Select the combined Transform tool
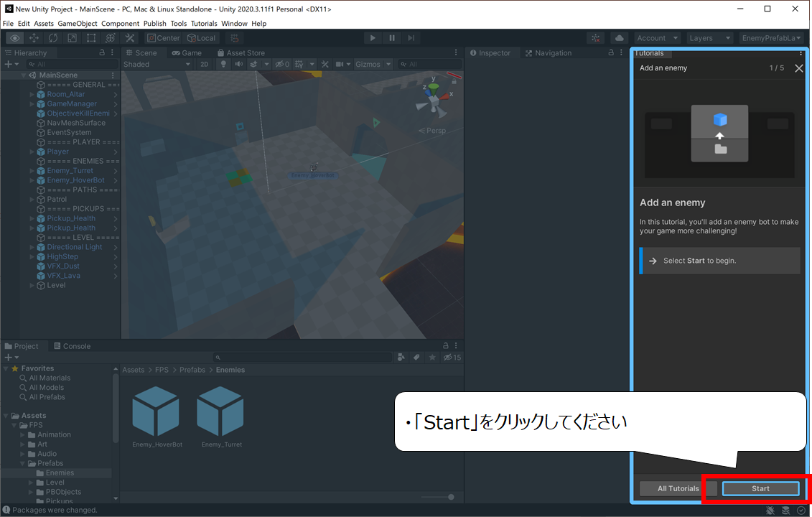 click(111, 38)
